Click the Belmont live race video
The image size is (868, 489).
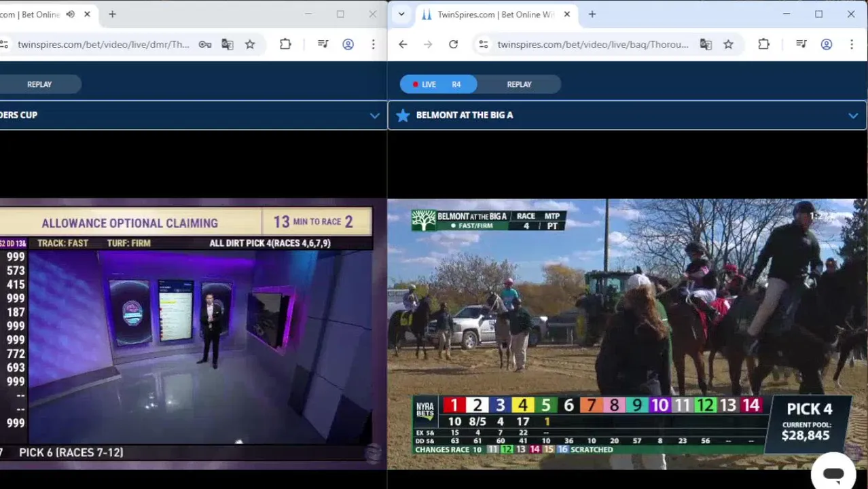(627, 333)
